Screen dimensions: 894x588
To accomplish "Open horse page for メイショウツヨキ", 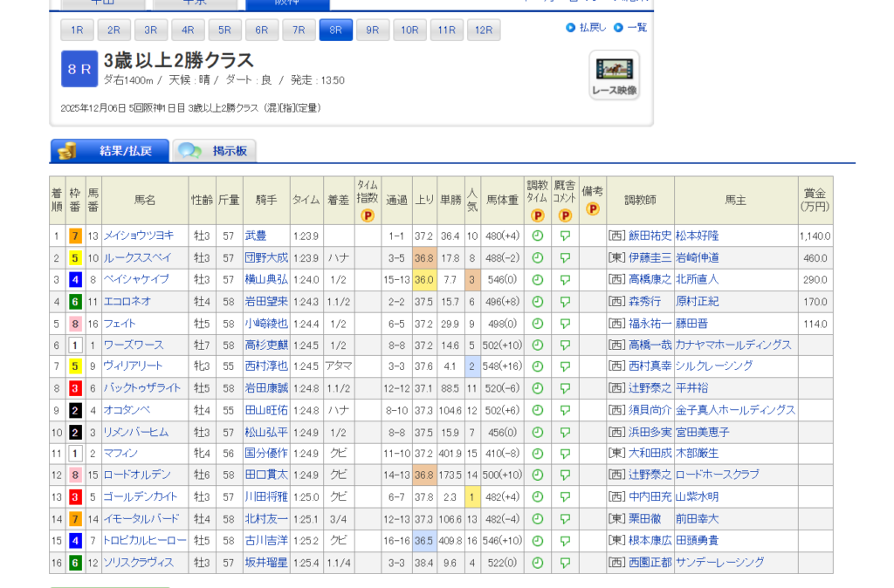I will click(138, 236).
